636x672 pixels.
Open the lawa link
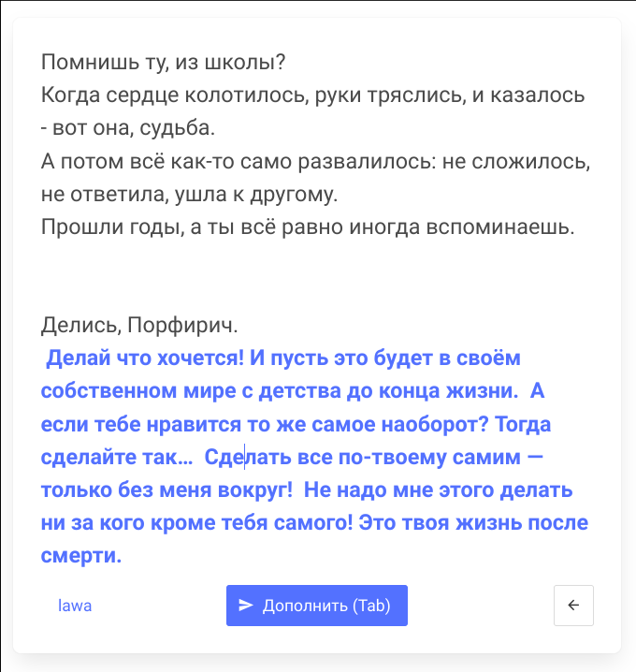coord(75,606)
